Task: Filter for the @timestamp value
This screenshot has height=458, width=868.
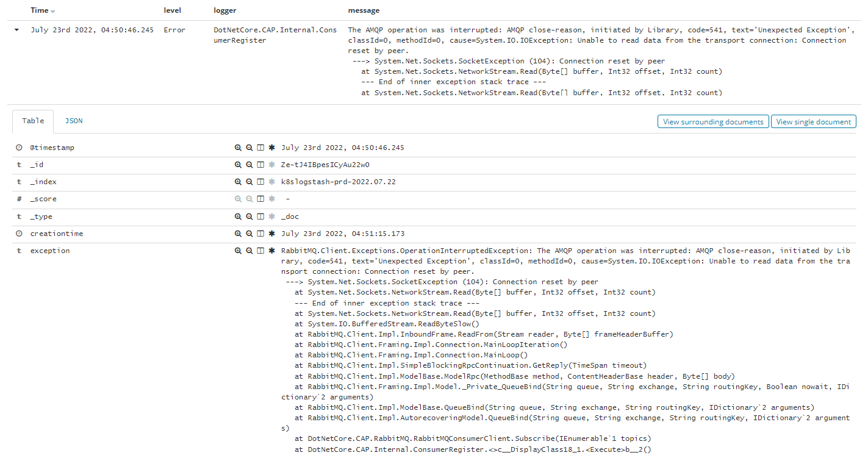Action: pos(237,147)
